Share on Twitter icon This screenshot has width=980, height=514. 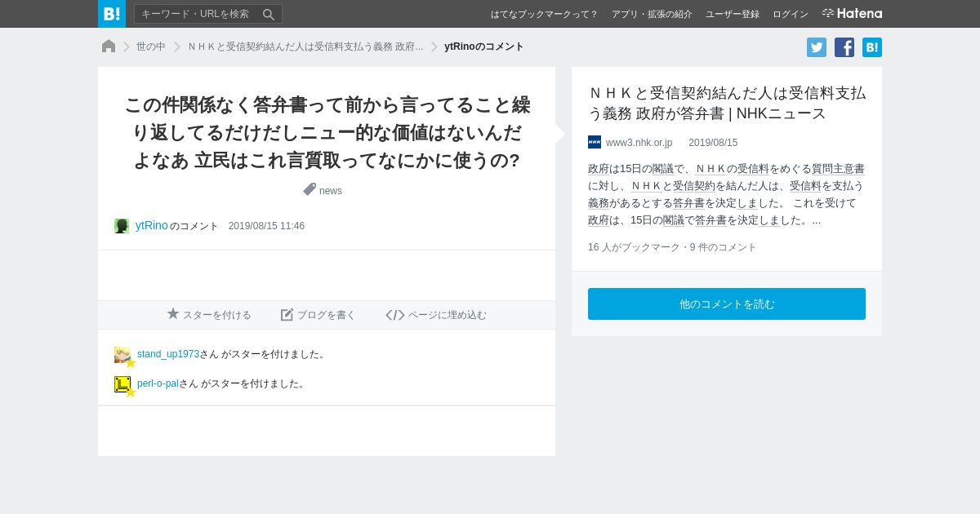817,47
